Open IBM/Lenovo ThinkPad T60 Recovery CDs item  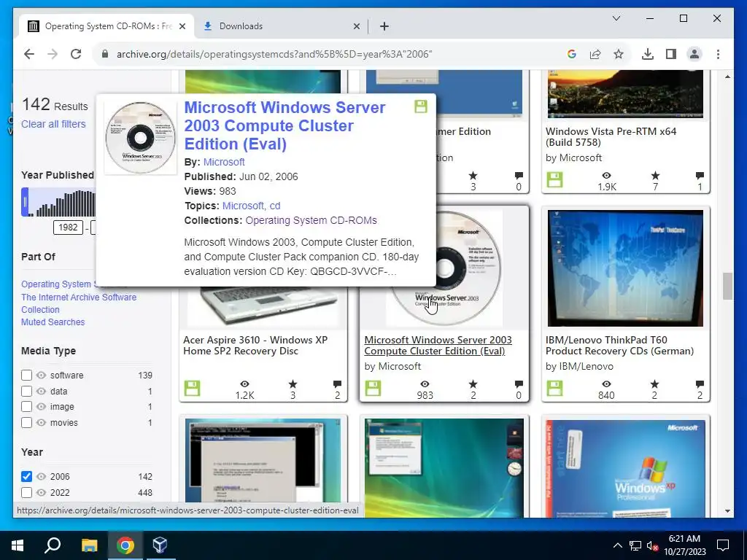click(x=619, y=345)
